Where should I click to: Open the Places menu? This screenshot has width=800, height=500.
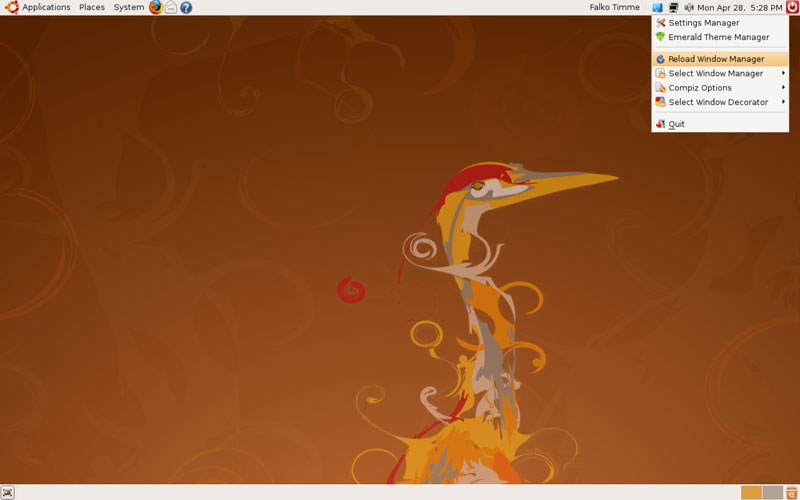(92, 7)
